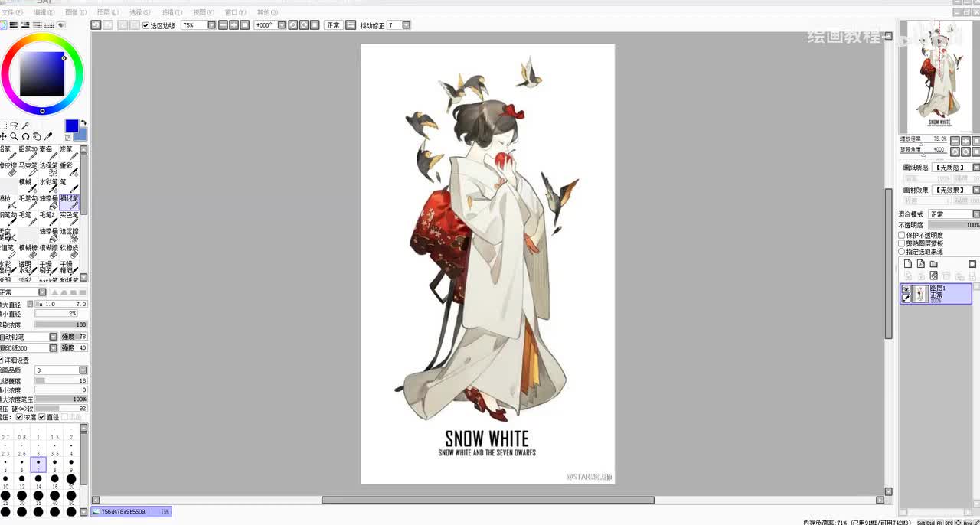Open the 选择 menu
The width and height of the screenshot is (980, 525).
139,12
